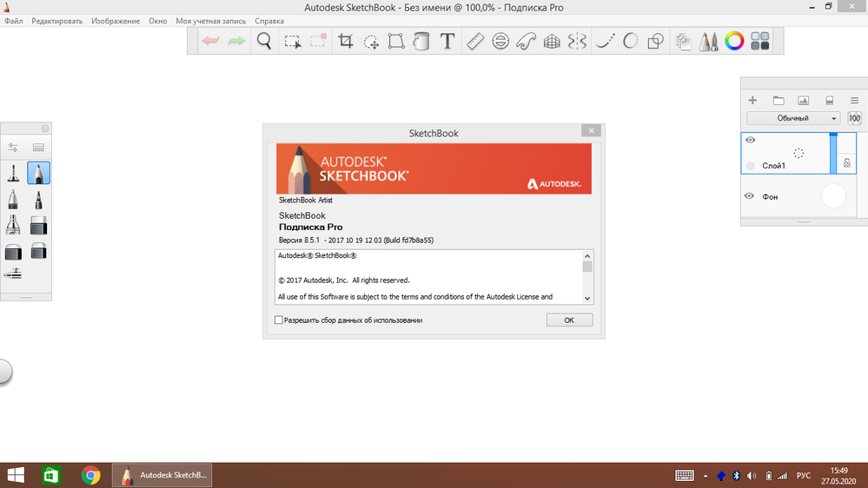Viewport: 868px width, 488px height.
Task: Select the Fill bucket tool
Action: pos(421,41)
